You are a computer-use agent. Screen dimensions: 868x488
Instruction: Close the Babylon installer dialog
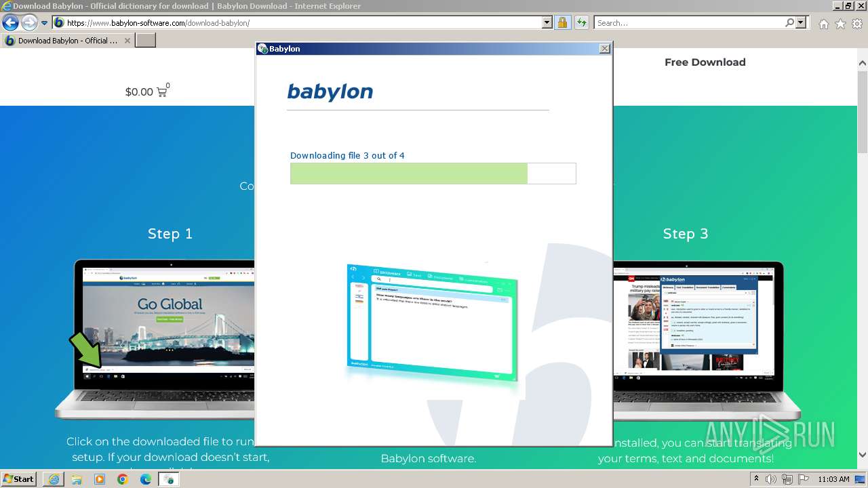coord(605,49)
